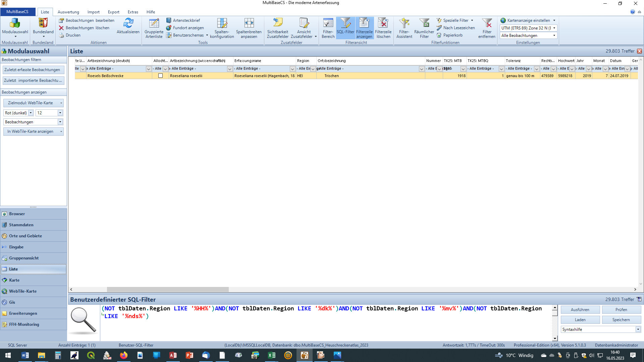Click into the SQL filter text editor
Screen dimensions: 644x362
coord(325,322)
